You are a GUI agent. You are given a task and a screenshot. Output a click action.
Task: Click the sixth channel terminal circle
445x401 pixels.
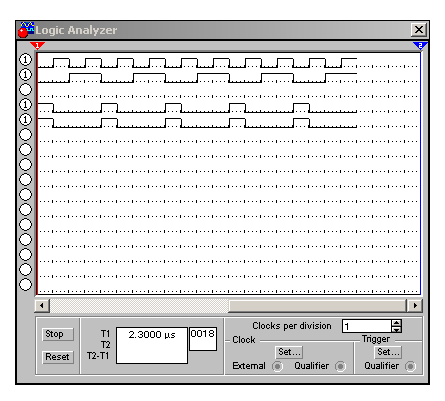click(x=25, y=135)
